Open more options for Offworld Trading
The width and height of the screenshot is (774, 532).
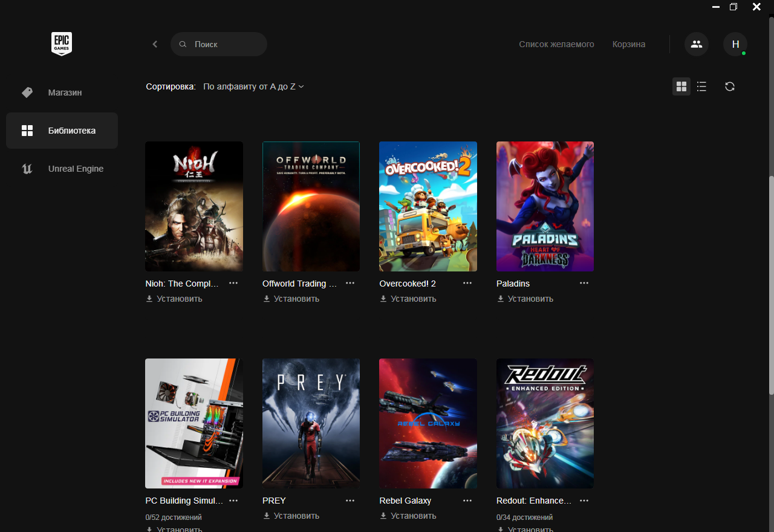(x=350, y=283)
